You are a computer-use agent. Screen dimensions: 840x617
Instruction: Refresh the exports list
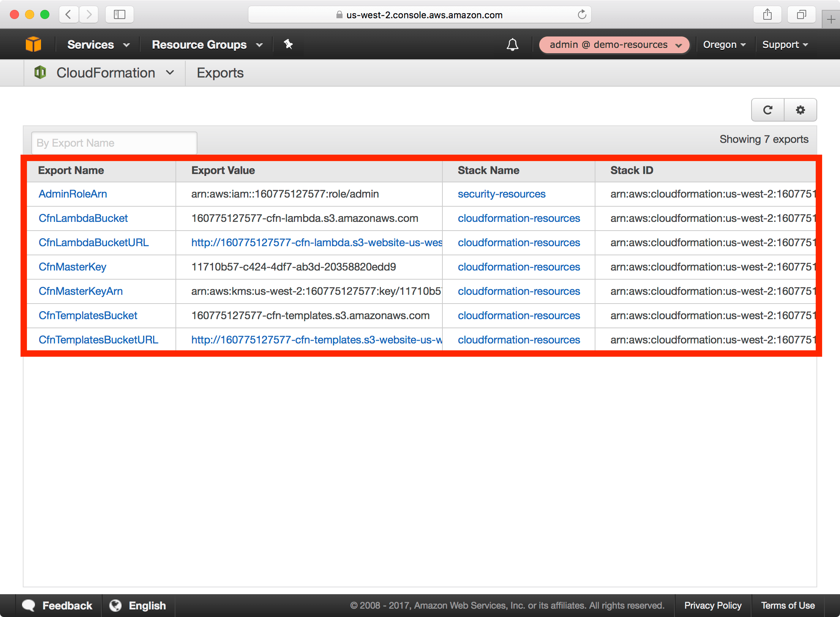tap(767, 110)
